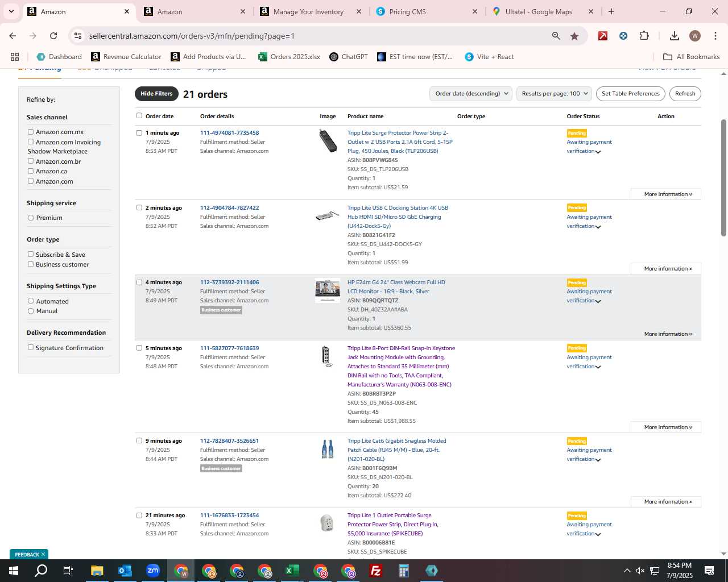The height and width of the screenshot is (582, 728).
Task: Open Windows taskbar search
Action: (x=41, y=571)
